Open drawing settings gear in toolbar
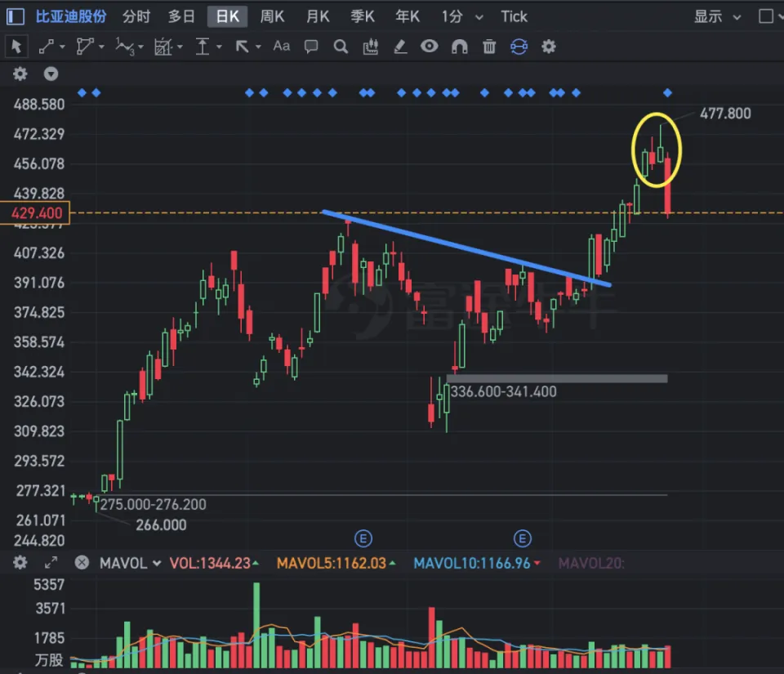 tap(549, 47)
